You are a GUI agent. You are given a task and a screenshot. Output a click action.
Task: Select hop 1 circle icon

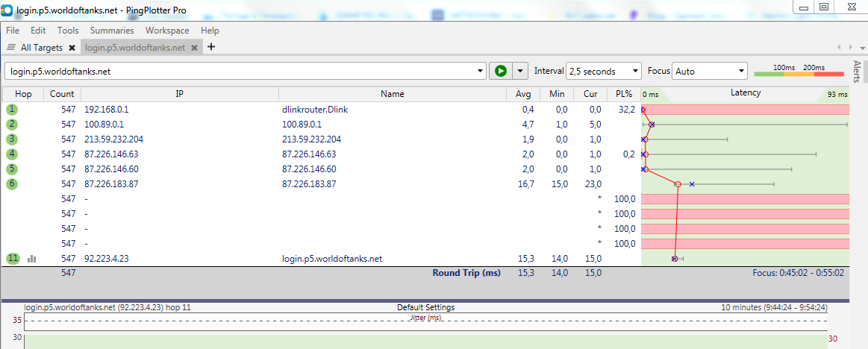point(12,110)
